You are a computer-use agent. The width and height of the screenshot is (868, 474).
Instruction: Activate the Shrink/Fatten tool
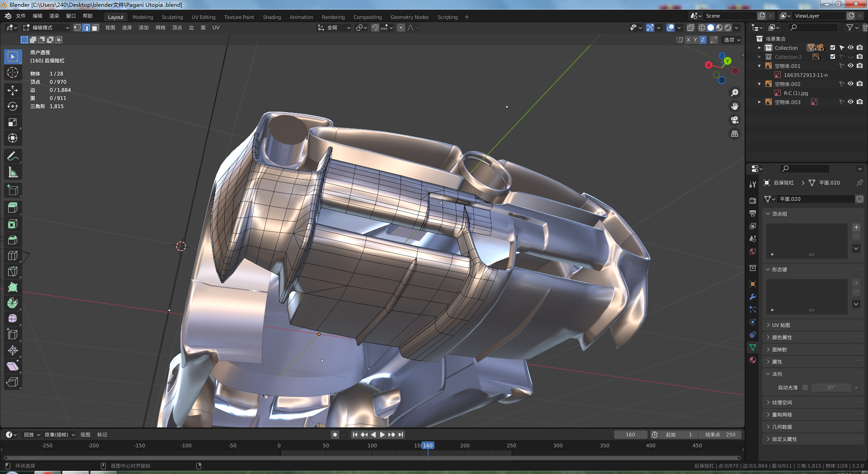(13, 351)
